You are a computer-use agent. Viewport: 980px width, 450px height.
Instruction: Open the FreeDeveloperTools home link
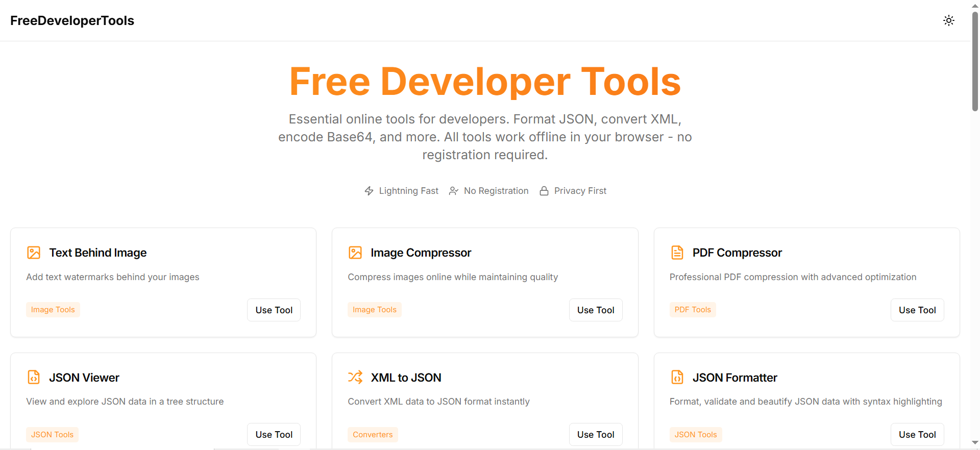tap(72, 20)
